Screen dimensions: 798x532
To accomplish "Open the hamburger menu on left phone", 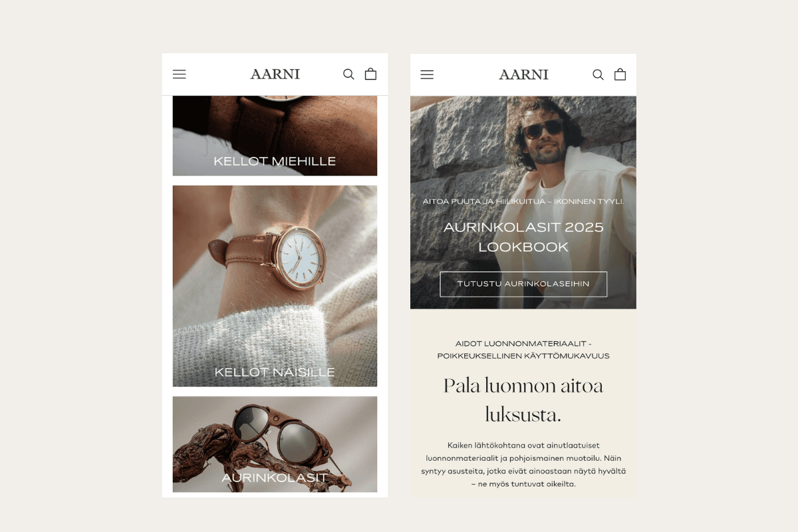I will (x=179, y=74).
